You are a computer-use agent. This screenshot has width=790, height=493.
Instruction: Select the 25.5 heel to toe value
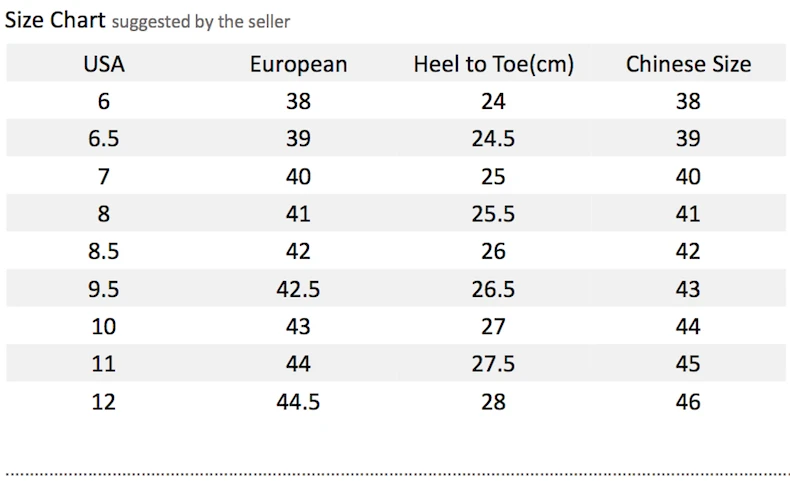click(493, 214)
